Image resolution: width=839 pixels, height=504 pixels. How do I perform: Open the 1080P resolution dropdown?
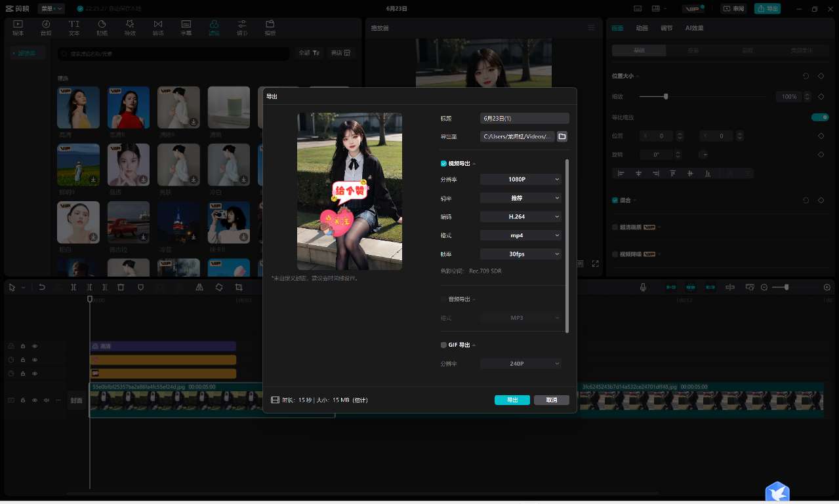521,179
